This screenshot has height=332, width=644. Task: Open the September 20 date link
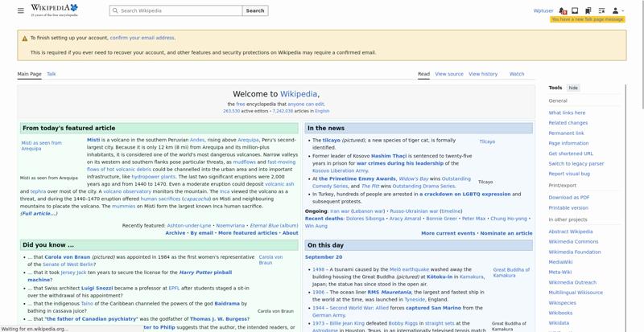[x=324, y=257]
